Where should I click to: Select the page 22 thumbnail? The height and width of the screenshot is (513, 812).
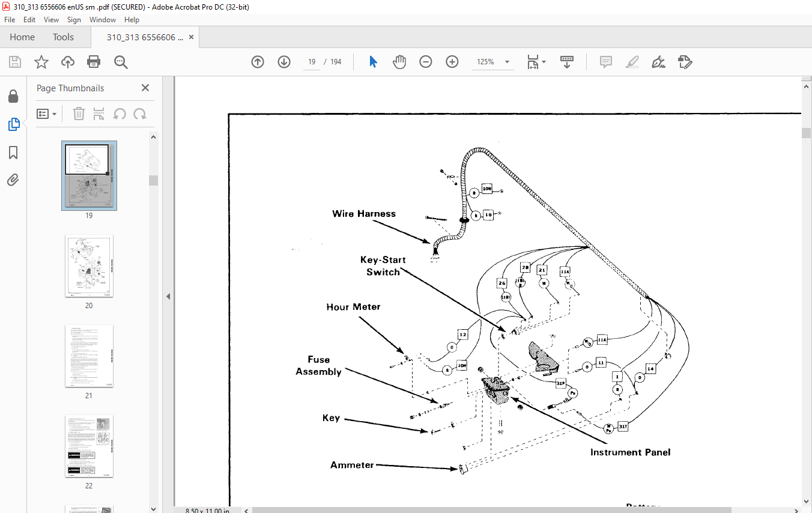(x=89, y=446)
